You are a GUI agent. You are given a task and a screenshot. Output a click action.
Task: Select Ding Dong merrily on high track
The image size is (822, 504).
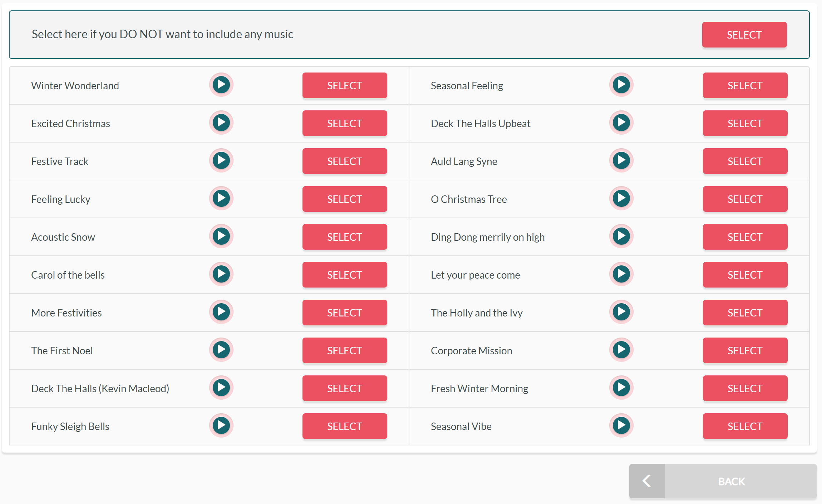pos(745,237)
